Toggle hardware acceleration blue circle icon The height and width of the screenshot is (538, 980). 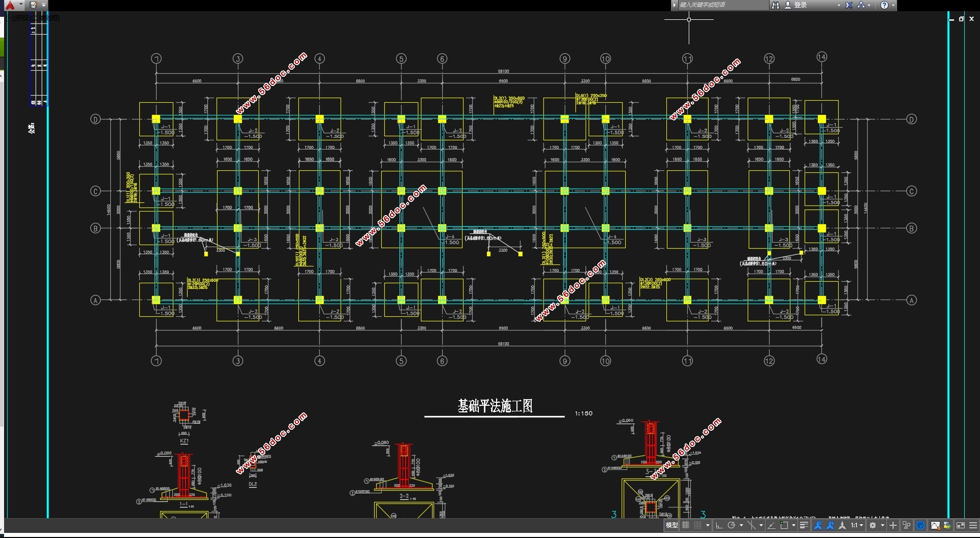tap(921, 525)
